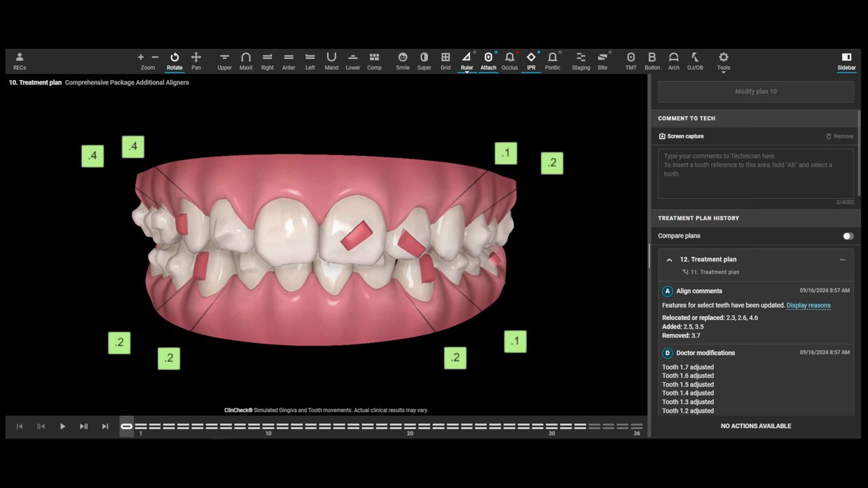
Task: Toggle the Grid overlay
Action: 446,61
